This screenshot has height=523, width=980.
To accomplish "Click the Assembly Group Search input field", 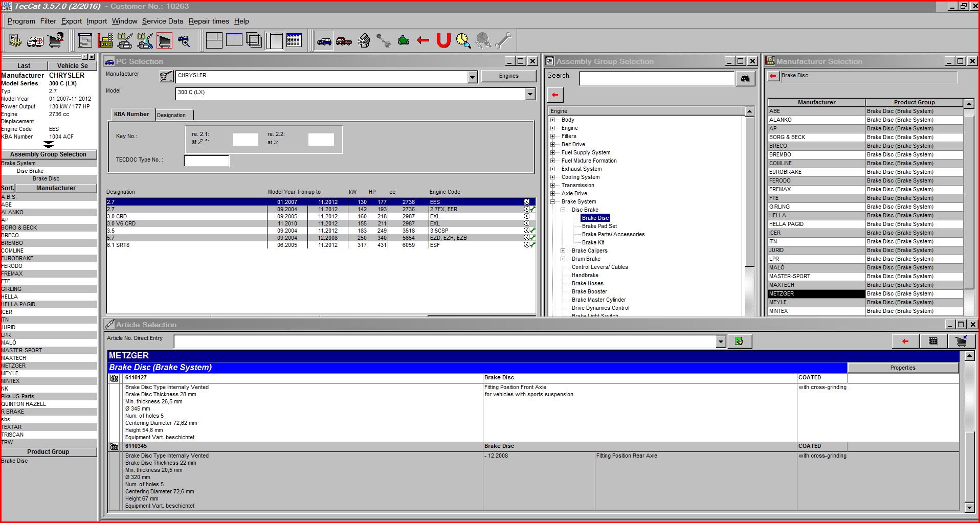I will 657,78.
